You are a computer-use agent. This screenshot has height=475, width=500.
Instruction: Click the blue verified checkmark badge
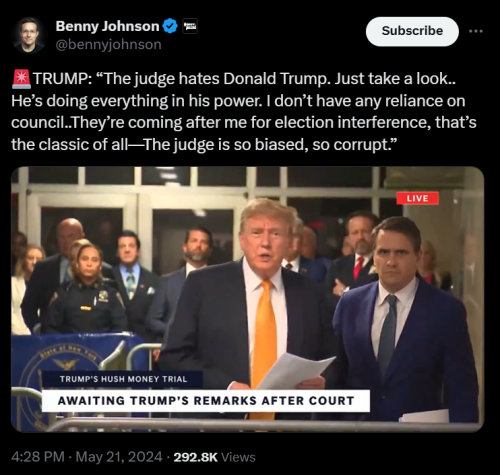[x=170, y=27]
